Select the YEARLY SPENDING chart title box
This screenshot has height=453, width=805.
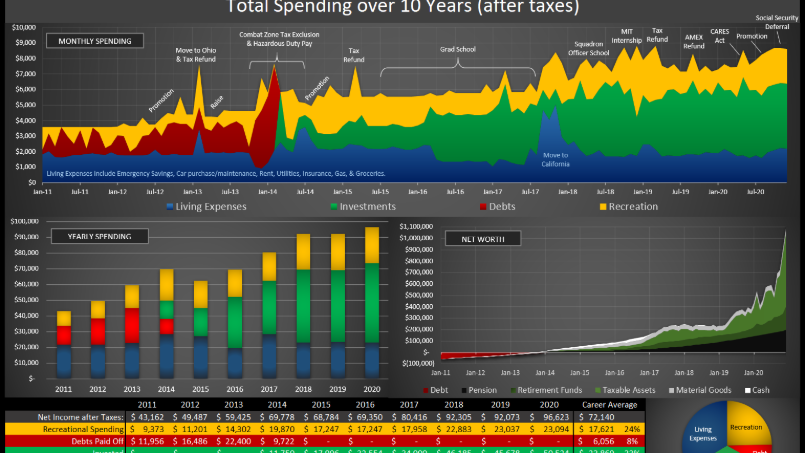tap(100, 236)
